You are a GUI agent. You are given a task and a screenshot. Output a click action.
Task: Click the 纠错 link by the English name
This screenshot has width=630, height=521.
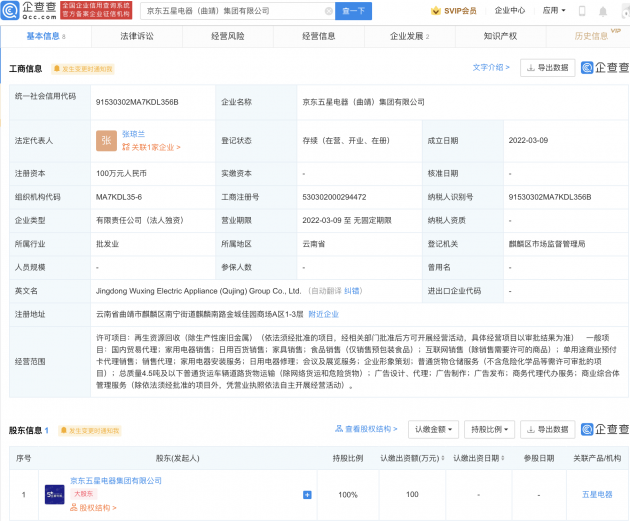(352, 291)
